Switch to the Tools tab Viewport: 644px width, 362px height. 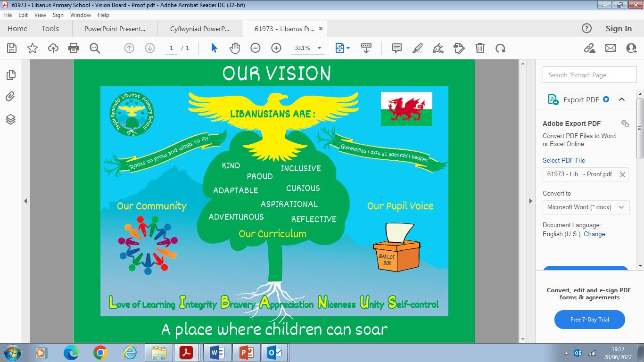click(50, 28)
